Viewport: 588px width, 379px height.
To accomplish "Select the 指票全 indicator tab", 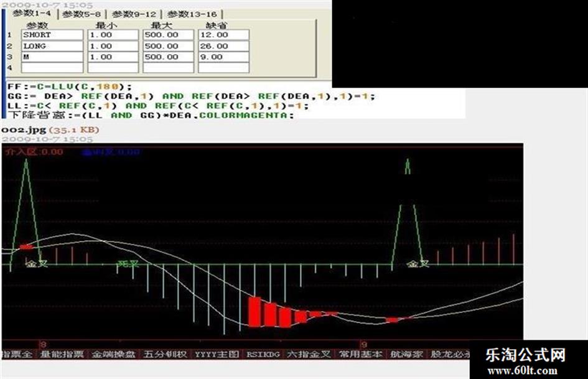I will coord(17,354).
